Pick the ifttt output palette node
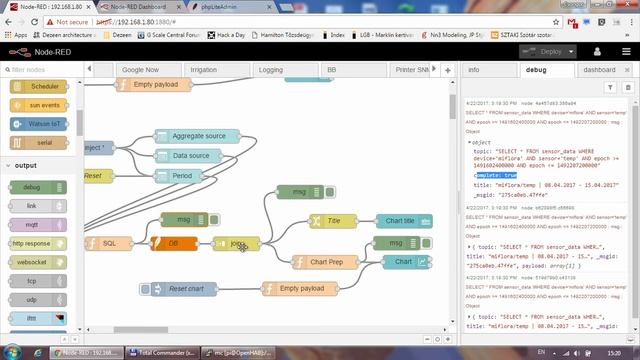The height and width of the screenshot is (360, 640). 38,318
